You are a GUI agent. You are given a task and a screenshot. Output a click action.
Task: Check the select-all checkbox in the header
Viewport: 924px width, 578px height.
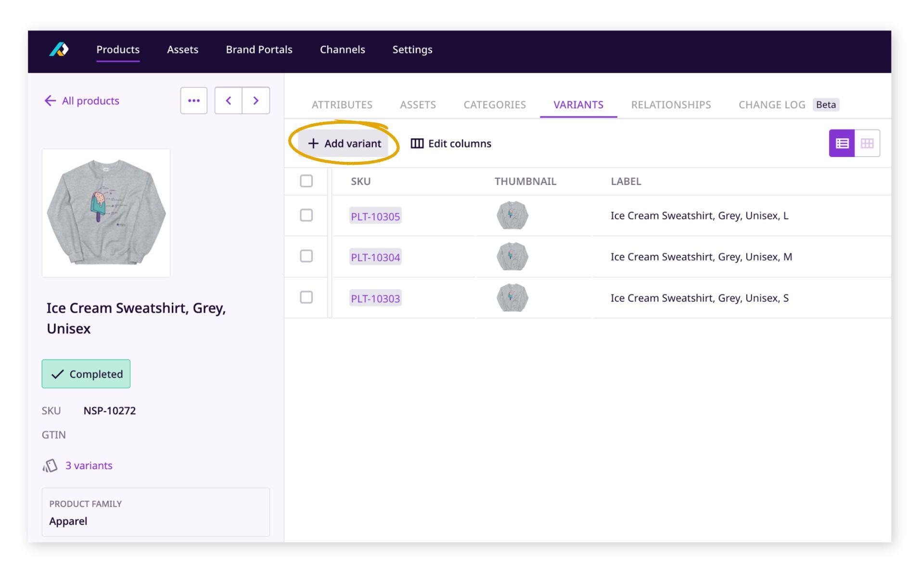(x=306, y=181)
